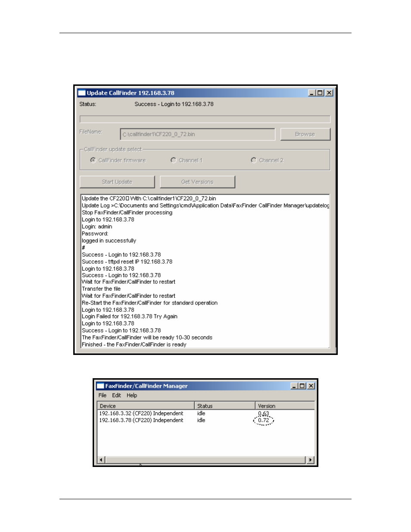This screenshot has width=411, height=532.
Task: Click the Update CallFinder window title icon
Action: pyautogui.click(x=82, y=93)
